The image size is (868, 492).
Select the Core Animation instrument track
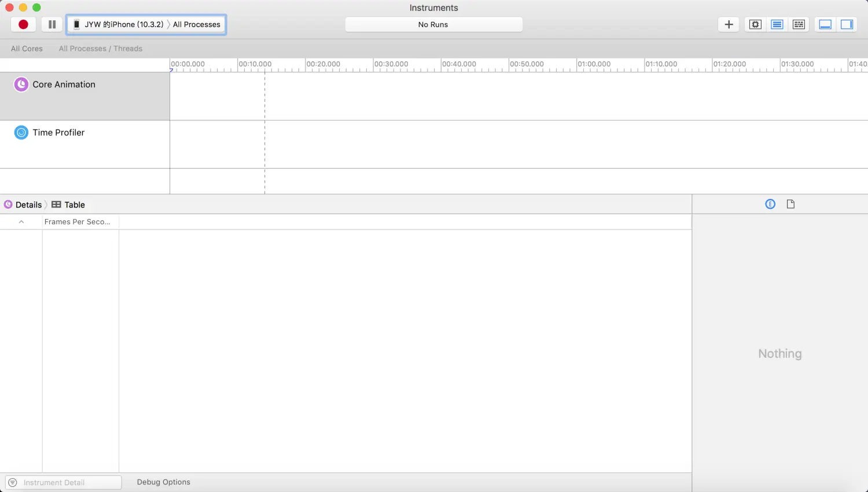84,96
